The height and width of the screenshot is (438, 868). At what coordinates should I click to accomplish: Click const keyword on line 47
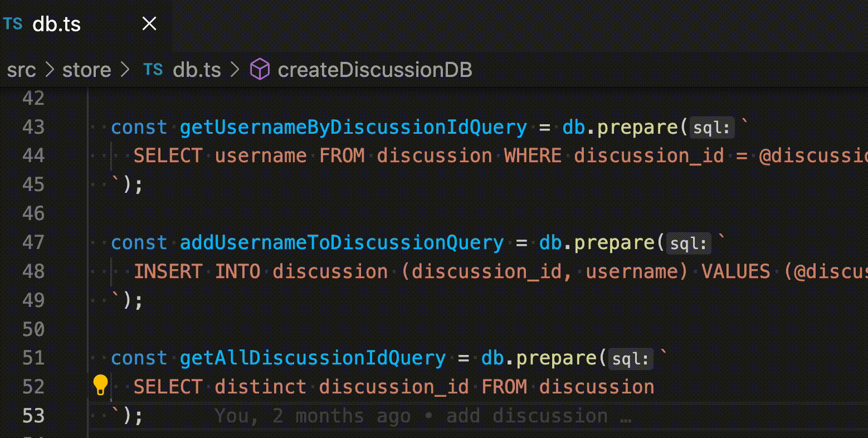click(x=139, y=243)
